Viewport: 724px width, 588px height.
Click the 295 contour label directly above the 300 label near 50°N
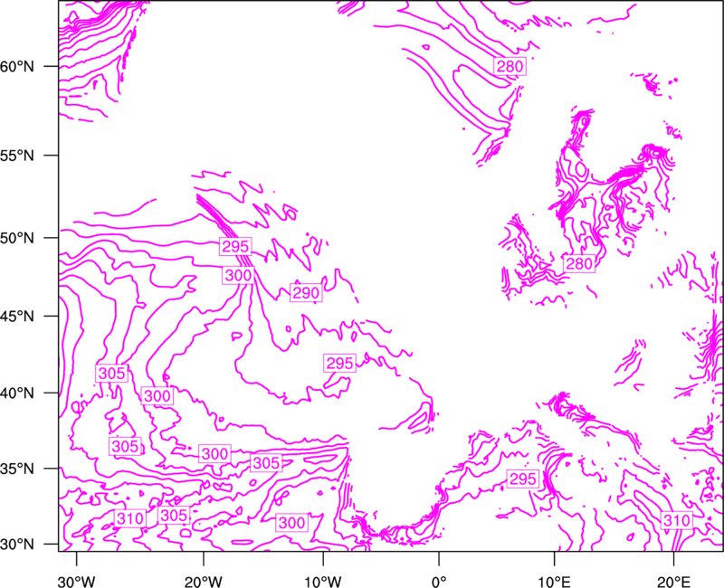click(235, 246)
